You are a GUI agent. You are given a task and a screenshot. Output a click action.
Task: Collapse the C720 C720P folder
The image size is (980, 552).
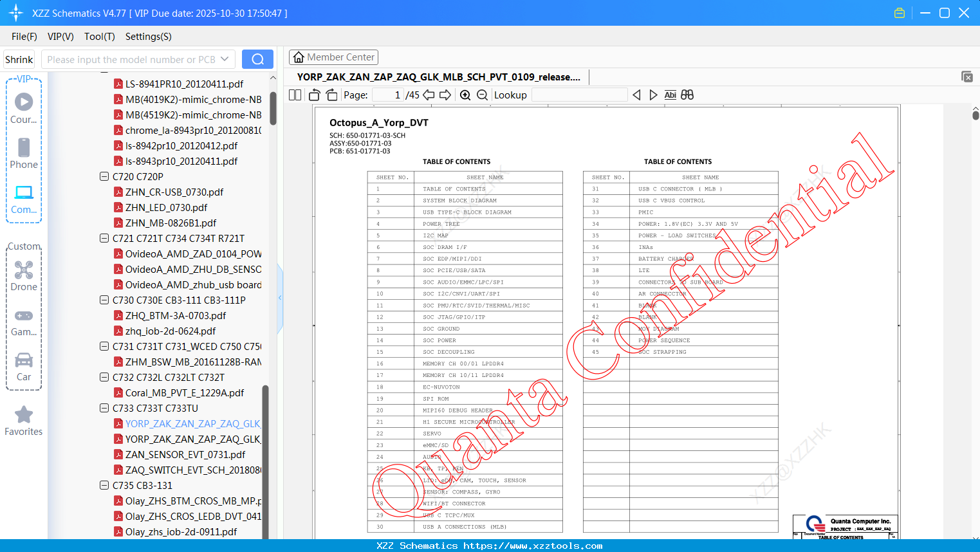coord(104,176)
